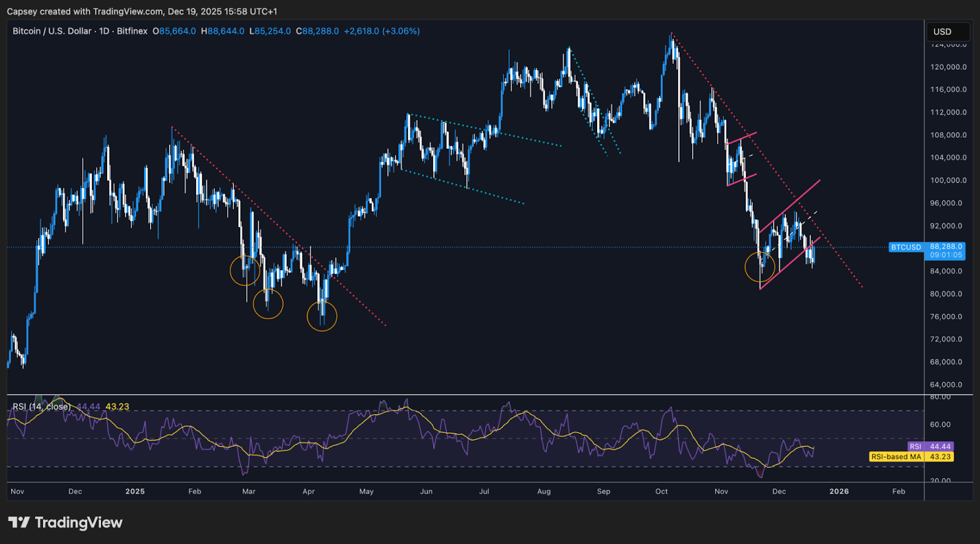
Task: Click the Oct label on time axis
Action: click(x=661, y=491)
